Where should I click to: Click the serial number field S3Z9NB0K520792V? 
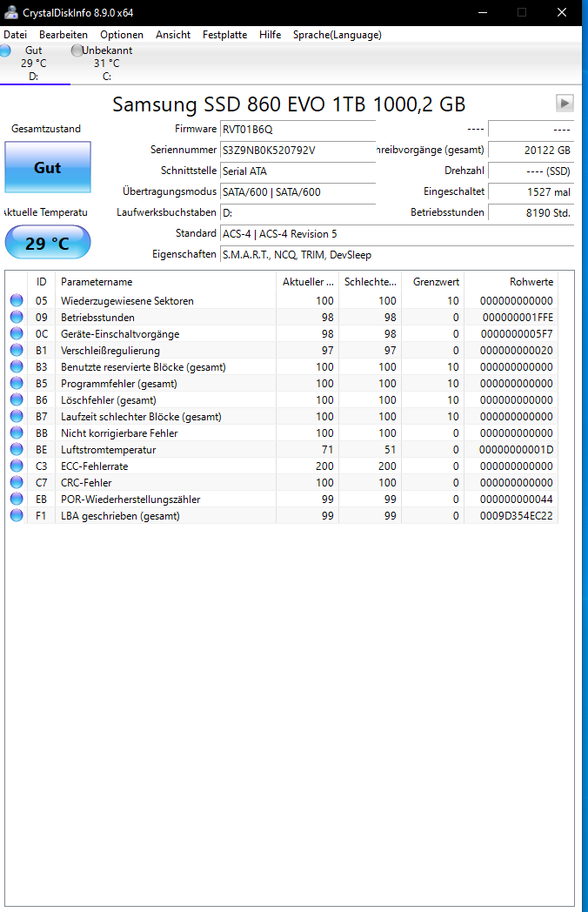click(x=297, y=150)
